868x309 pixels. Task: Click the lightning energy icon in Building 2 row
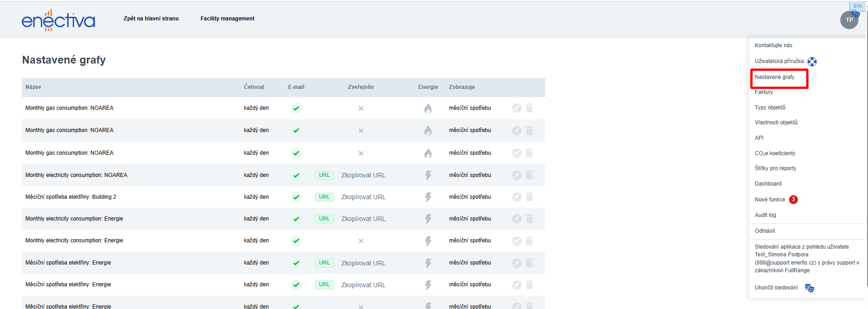(x=428, y=197)
